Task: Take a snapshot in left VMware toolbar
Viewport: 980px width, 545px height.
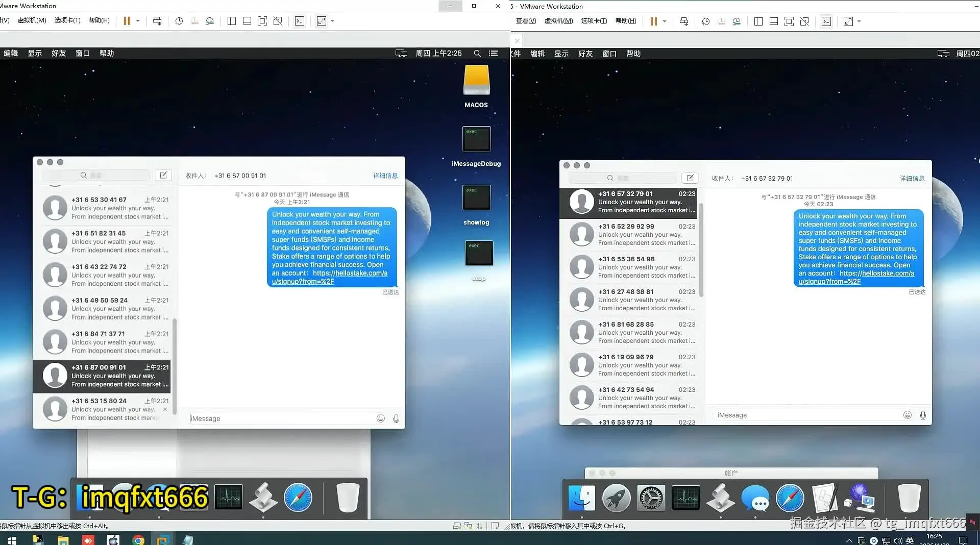Action: (x=179, y=21)
